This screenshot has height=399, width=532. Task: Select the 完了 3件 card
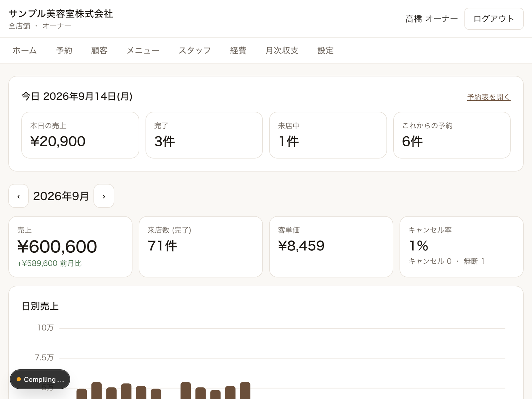(204, 135)
